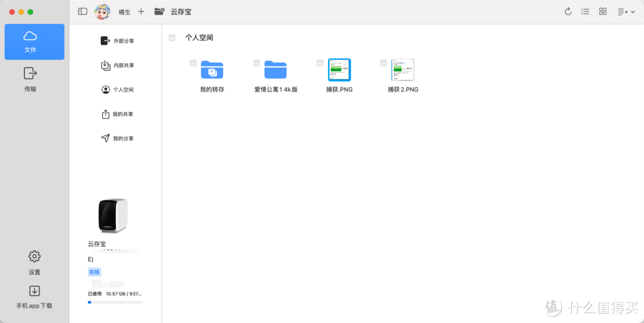Viewport: 644px width, 323px height.
Task: Click the NAS device image
Action: (113, 216)
